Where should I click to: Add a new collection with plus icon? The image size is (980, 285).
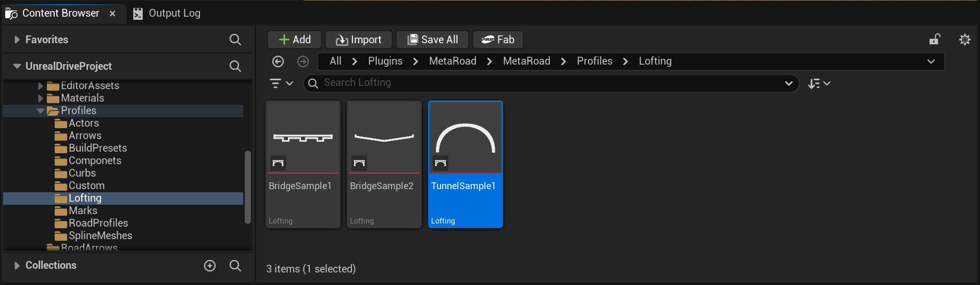pos(210,266)
